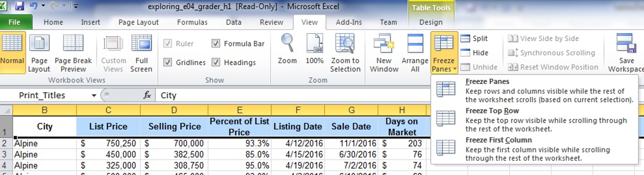Click the Redo icon in Quick Access Toolbar
This screenshot has width=644, height=175.
click(55, 6)
